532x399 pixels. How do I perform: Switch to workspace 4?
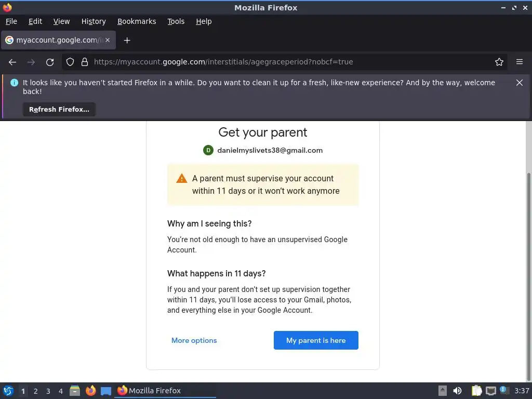pyautogui.click(x=61, y=391)
